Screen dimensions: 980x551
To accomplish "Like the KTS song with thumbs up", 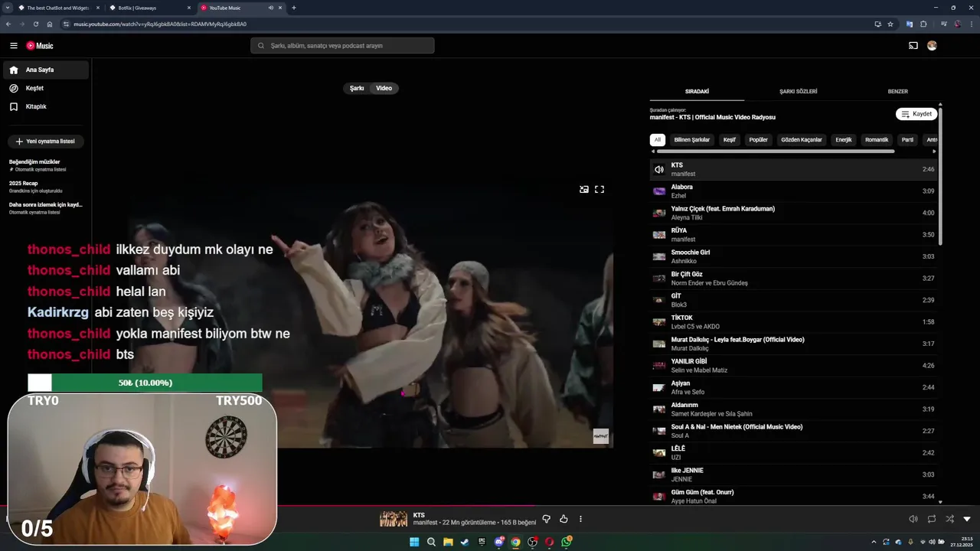I will pos(563,519).
